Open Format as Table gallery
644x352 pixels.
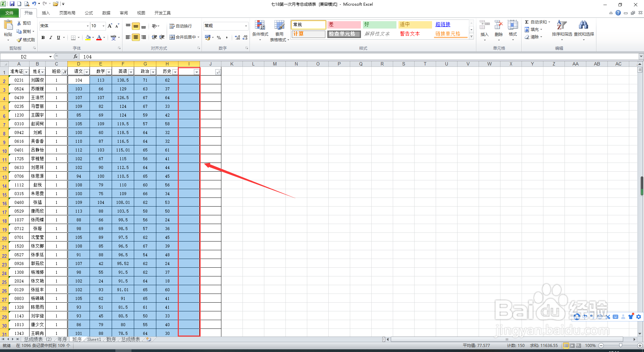[279, 31]
